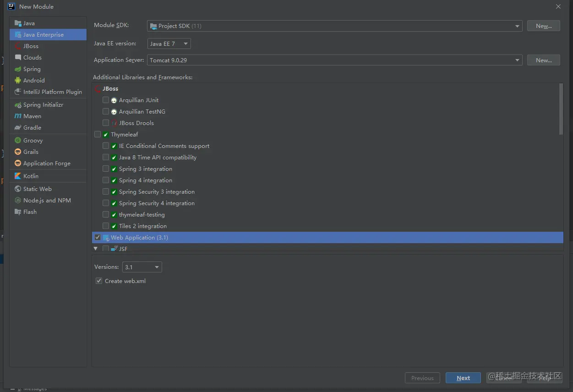Click the frameworks list vertical scrollbar

[561, 109]
